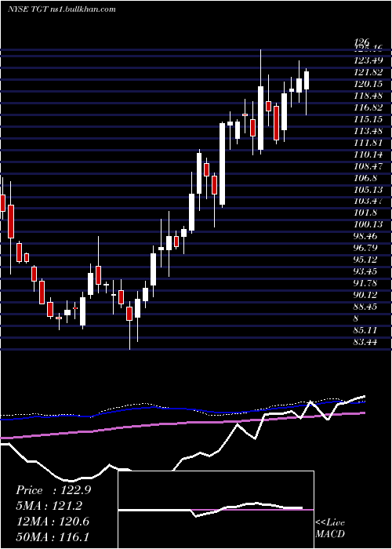Click the 95.12 price axis label
This screenshot has height=549, width=392.
click(x=366, y=260)
